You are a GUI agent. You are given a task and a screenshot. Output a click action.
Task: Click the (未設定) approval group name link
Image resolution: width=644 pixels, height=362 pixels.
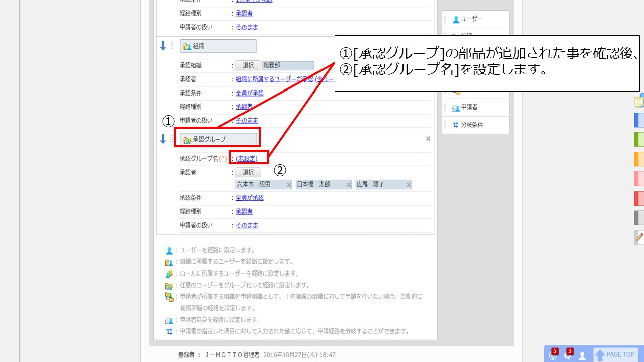coord(247,158)
